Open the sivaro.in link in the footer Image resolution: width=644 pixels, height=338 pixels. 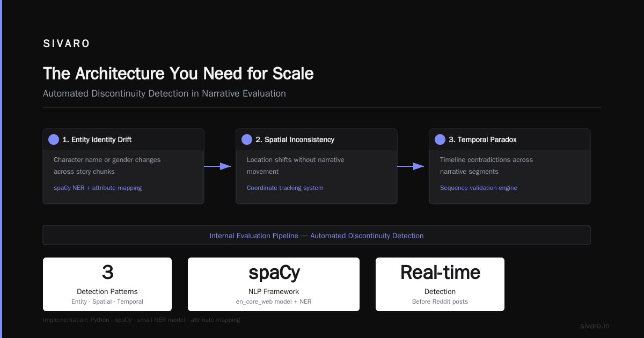tap(595, 326)
